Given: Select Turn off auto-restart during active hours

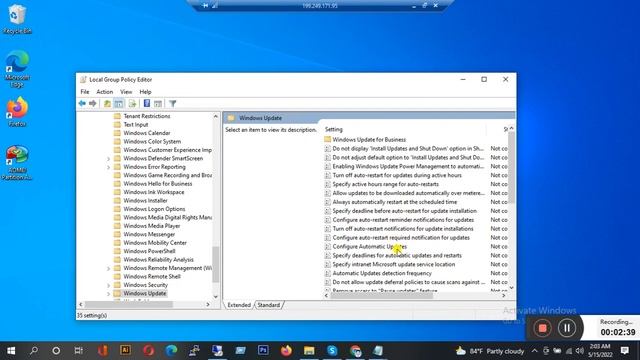Looking at the screenshot, I should click(x=397, y=175).
